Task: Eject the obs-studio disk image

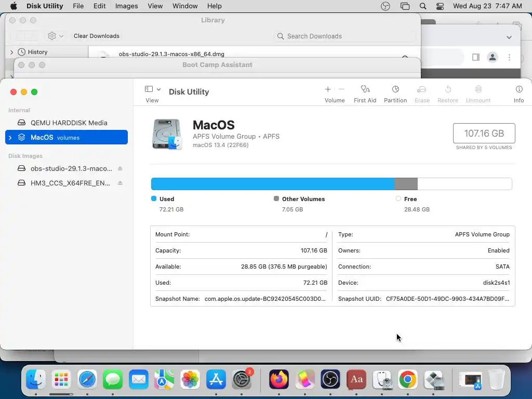Action: (120, 169)
